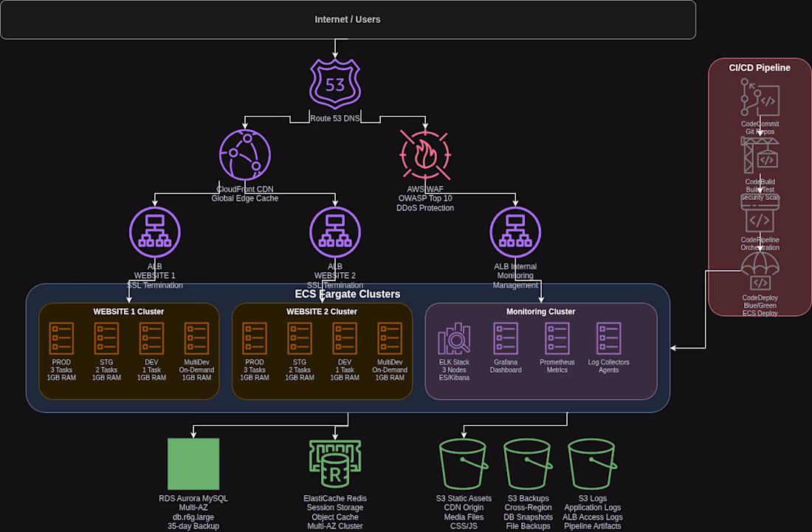Click the ALB Access Logs label
The width and height of the screenshot is (812, 532).
pyautogui.click(x=593, y=517)
